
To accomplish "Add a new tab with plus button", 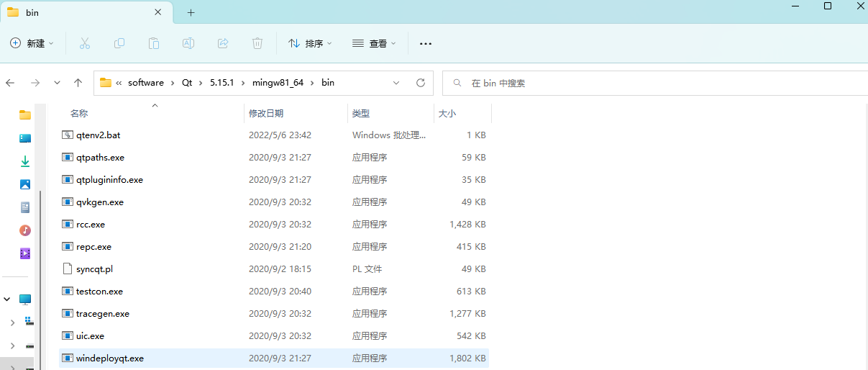I will 191,13.
